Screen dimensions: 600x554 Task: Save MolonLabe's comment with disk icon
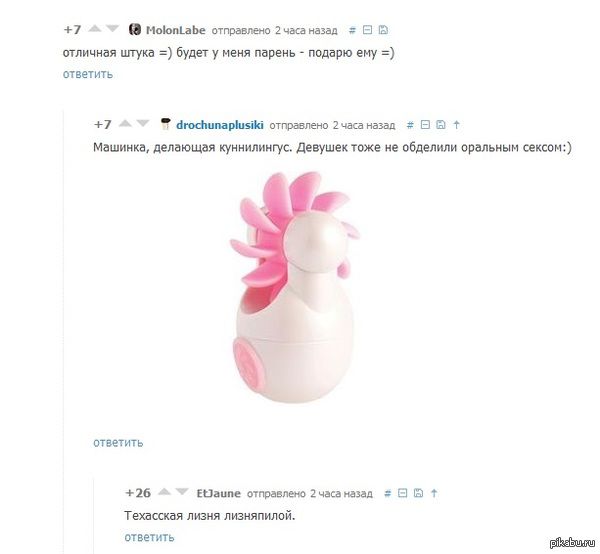383,30
